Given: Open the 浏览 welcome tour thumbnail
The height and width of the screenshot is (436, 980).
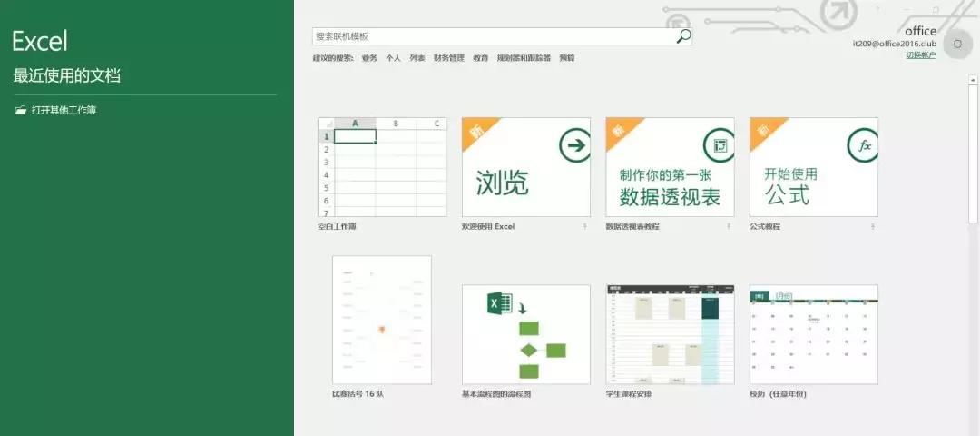Looking at the screenshot, I should [x=526, y=167].
